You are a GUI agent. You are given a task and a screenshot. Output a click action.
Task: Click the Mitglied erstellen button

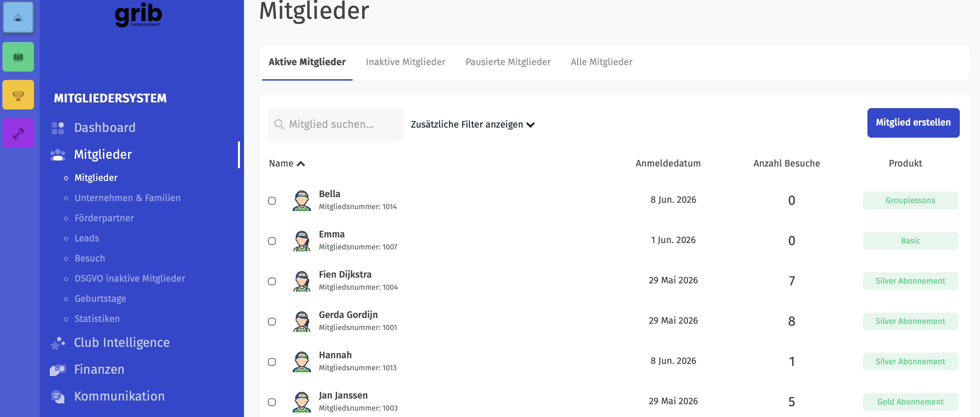tap(913, 123)
